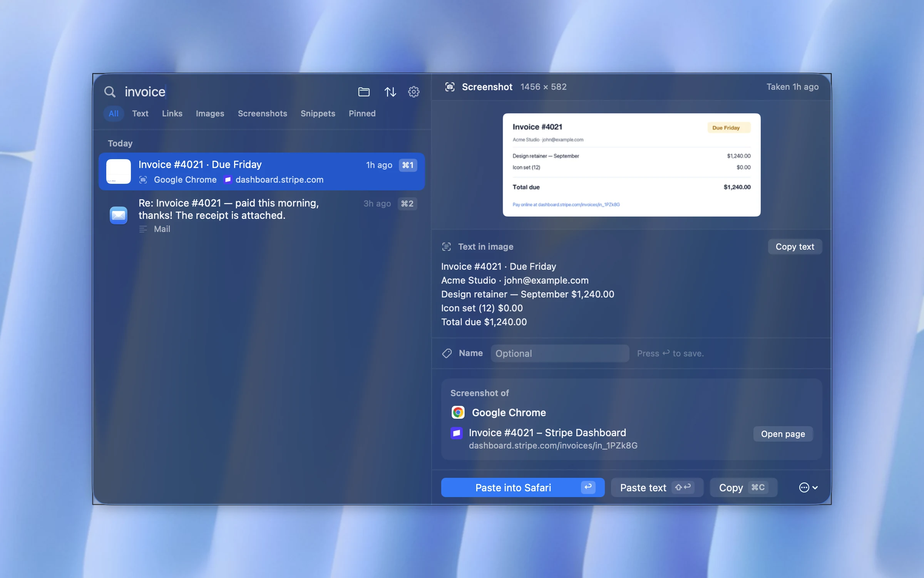Click the Icon set (12) $0.00 text line
The image size is (924, 578).
click(482, 308)
